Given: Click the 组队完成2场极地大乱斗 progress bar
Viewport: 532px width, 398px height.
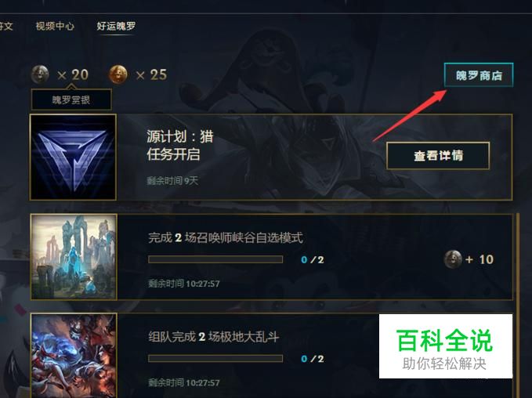Looking at the screenshot, I should pyautogui.click(x=215, y=359).
